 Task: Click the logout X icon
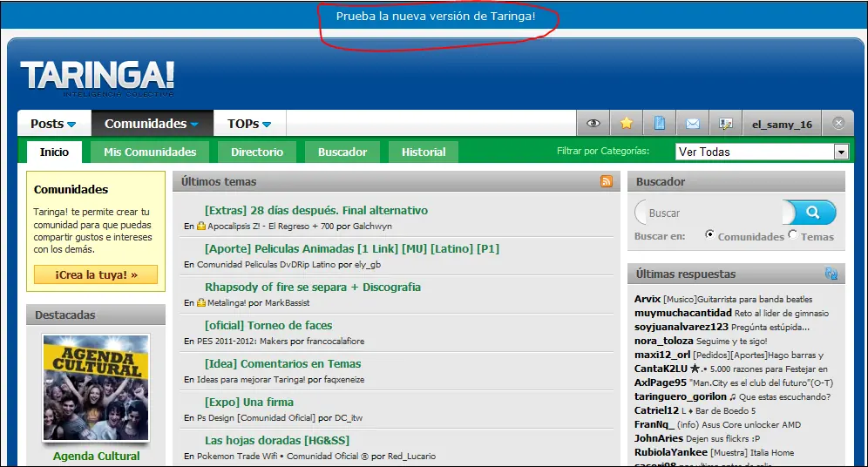coord(838,124)
